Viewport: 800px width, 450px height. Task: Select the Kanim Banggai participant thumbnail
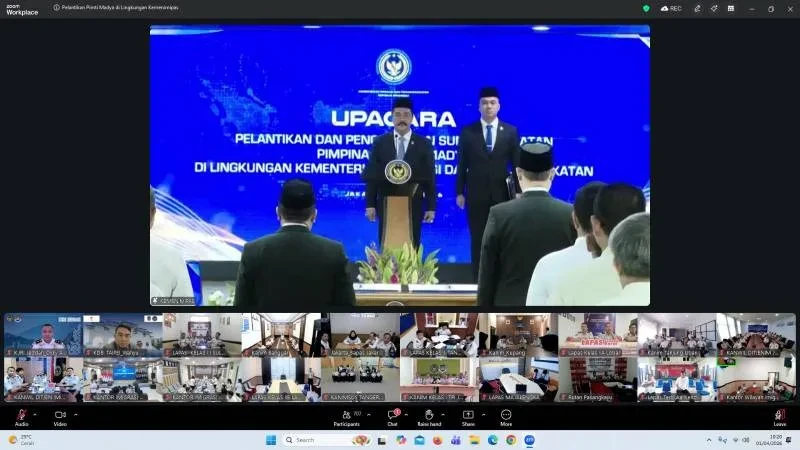[x=281, y=335]
